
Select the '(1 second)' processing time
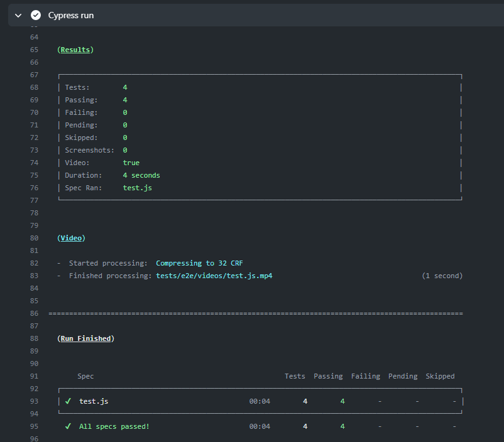(442, 276)
